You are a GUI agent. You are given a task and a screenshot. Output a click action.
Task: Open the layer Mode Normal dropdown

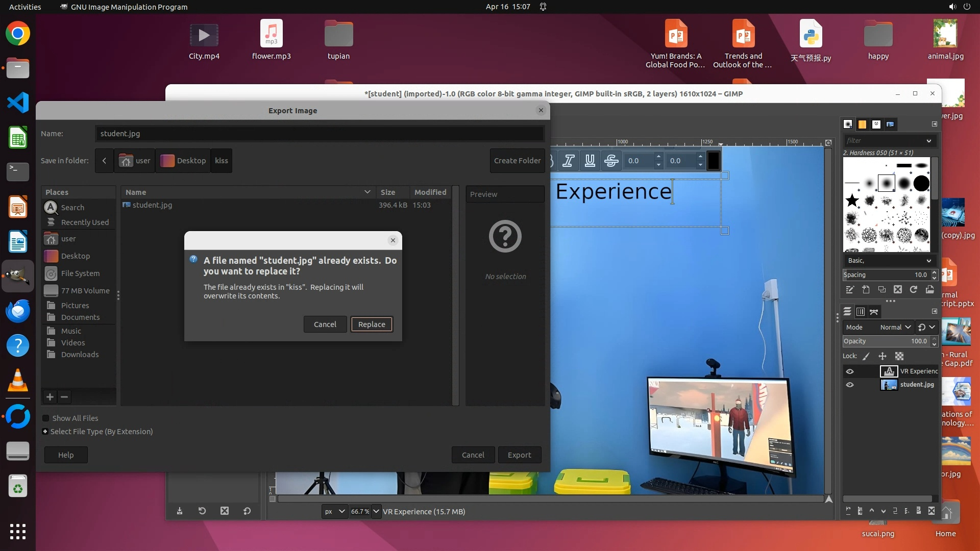(895, 328)
